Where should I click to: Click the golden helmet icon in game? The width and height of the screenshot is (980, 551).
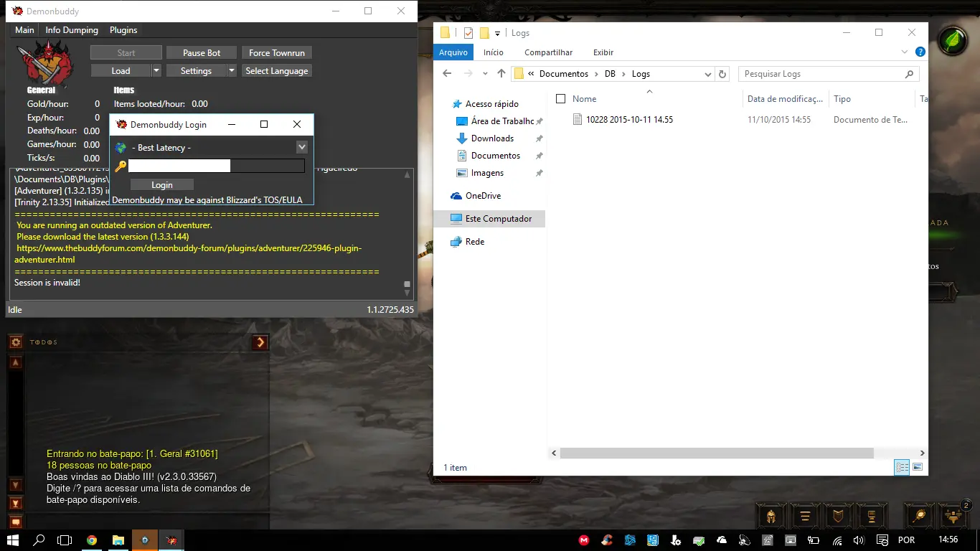(x=771, y=516)
